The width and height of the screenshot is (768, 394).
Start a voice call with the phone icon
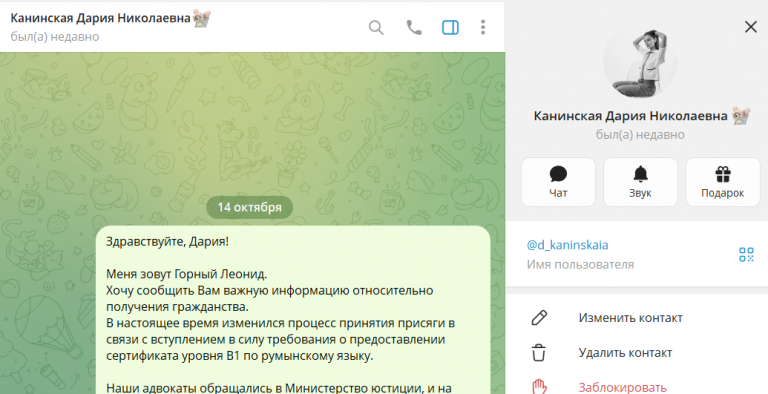point(414,27)
